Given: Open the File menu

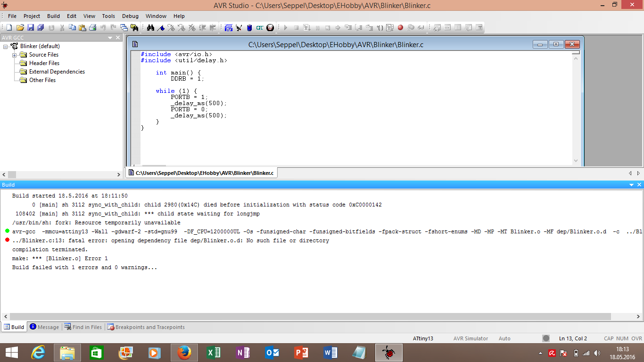Looking at the screenshot, I should point(12,16).
